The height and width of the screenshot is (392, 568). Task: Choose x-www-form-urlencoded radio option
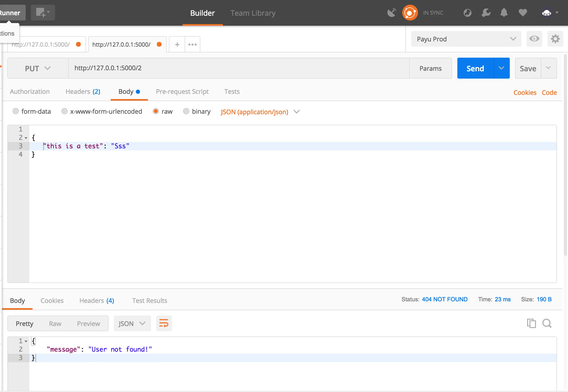(65, 111)
